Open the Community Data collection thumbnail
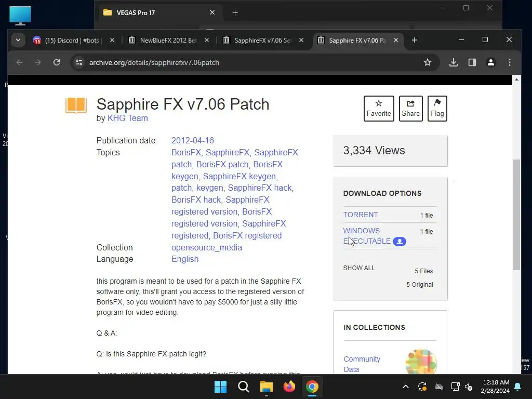This screenshot has width=532, height=399. coord(421,362)
